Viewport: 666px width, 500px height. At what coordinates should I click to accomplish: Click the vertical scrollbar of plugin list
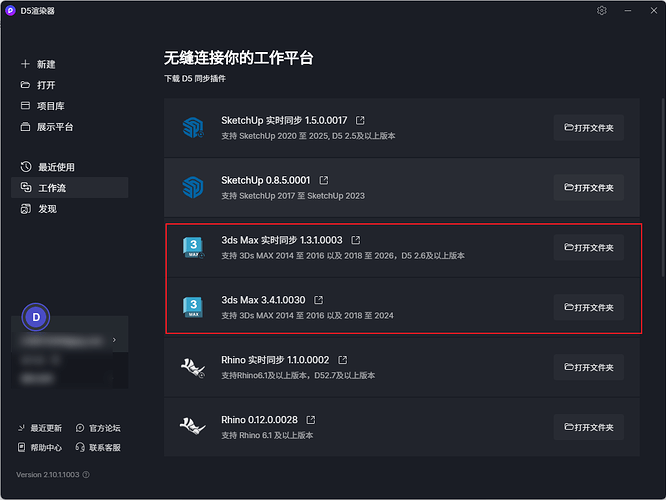(x=663, y=188)
